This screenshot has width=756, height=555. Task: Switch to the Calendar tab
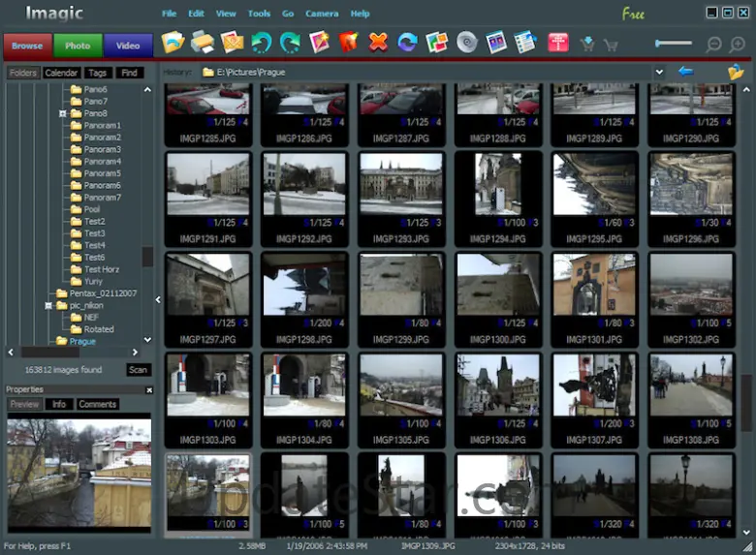(61, 73)
